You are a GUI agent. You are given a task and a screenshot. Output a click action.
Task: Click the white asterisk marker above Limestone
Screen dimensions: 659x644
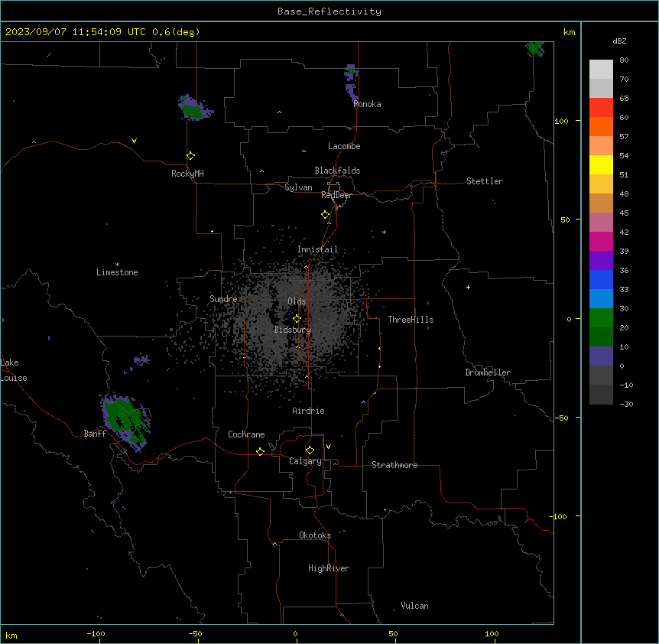pyautogui.click(x=117, y=264)
